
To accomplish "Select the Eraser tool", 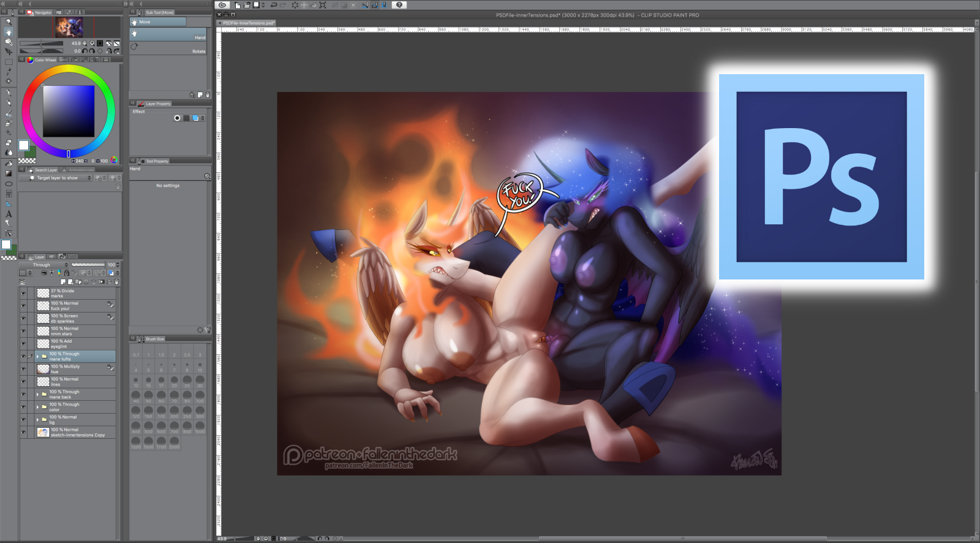I will [9, 143].
